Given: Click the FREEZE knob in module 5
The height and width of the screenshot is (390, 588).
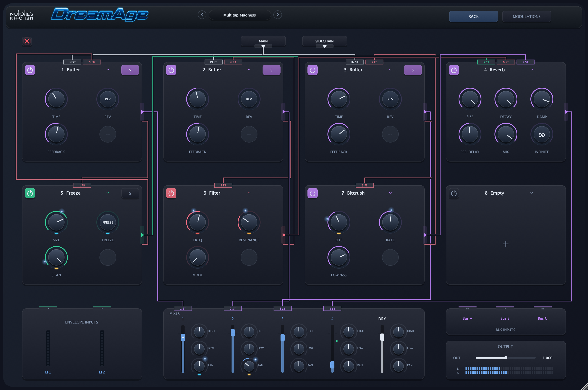Looking at the screenshot, I should [x=108, y=222].
